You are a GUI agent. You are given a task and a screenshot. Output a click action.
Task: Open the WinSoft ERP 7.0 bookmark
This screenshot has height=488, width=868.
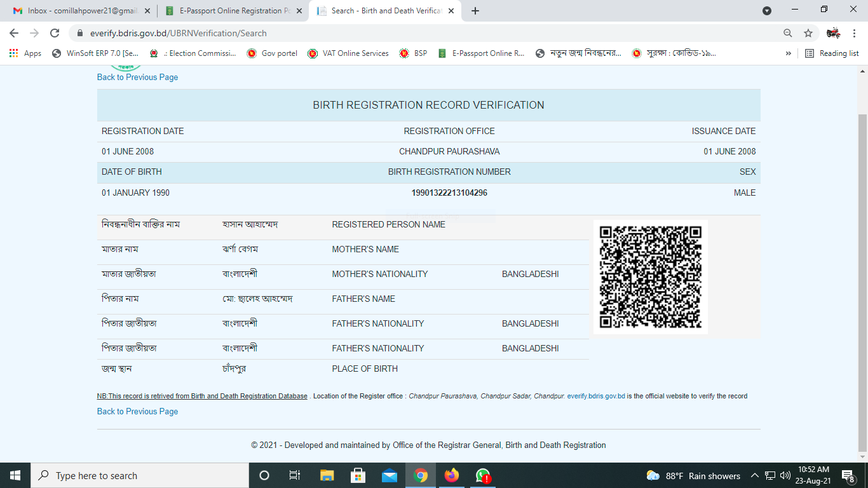[x=95, y=53]
